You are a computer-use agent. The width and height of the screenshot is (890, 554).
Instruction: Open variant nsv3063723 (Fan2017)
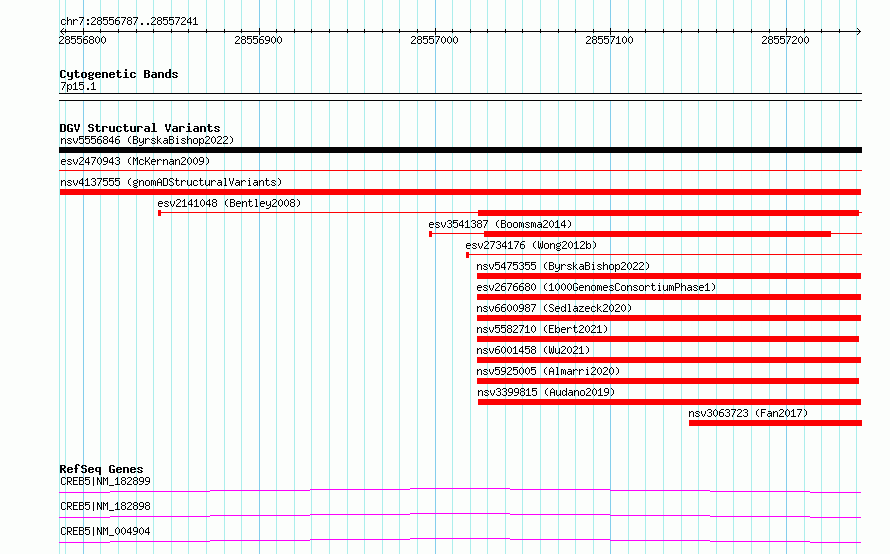748,413
